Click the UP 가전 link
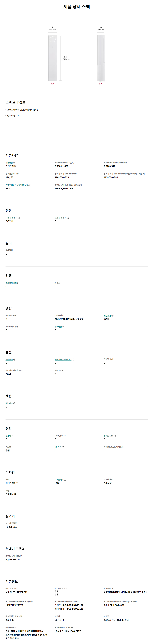The width and height of the screenshot is (152, 644). (x=58, y=447)
